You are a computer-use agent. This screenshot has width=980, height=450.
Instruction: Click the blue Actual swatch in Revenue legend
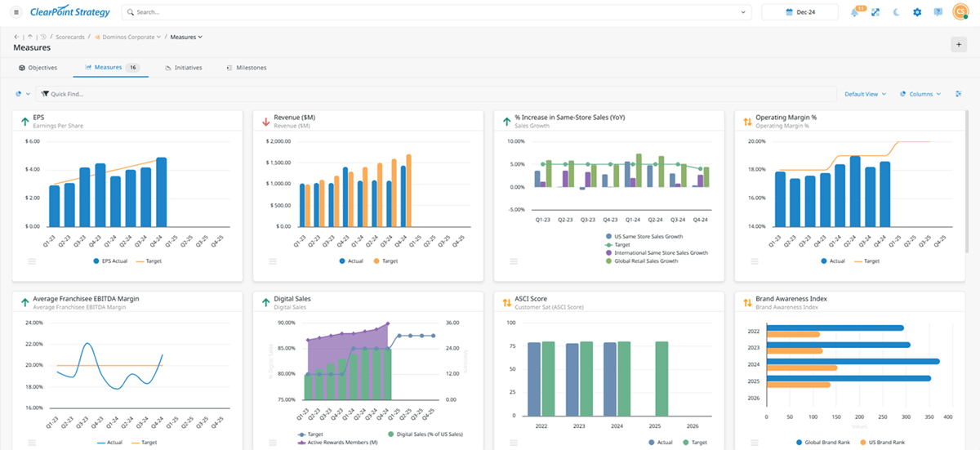click(x=343, y=261)
